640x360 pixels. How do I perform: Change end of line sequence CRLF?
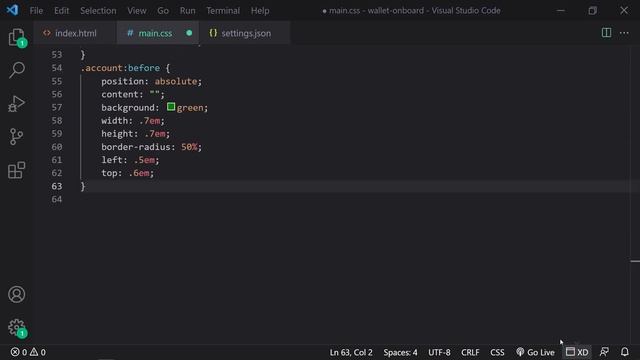(x=470, y=352)
